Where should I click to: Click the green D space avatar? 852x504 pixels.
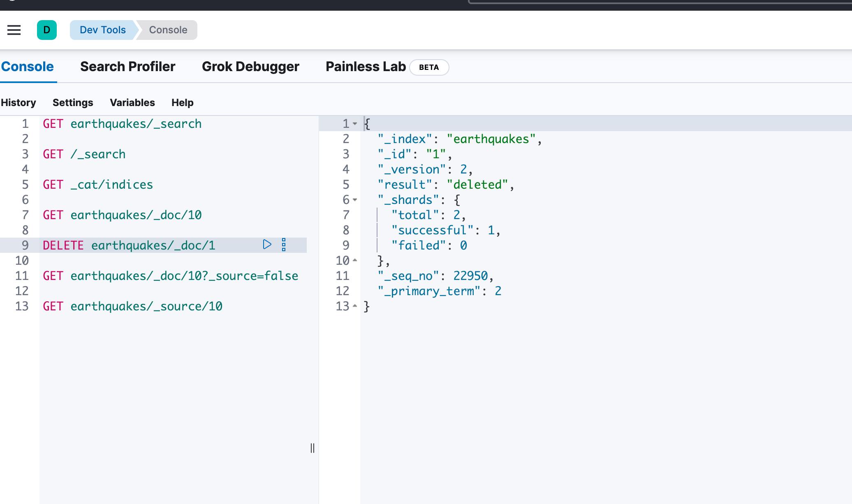47,30
